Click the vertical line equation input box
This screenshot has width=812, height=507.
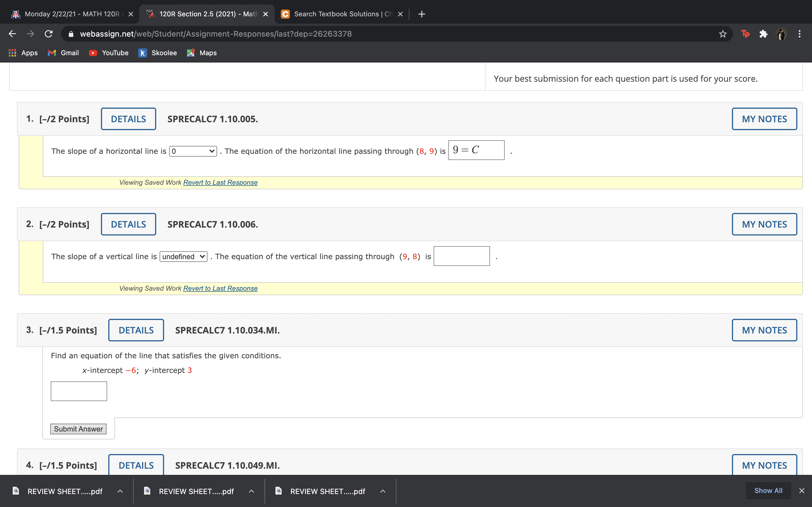point(461,256)
